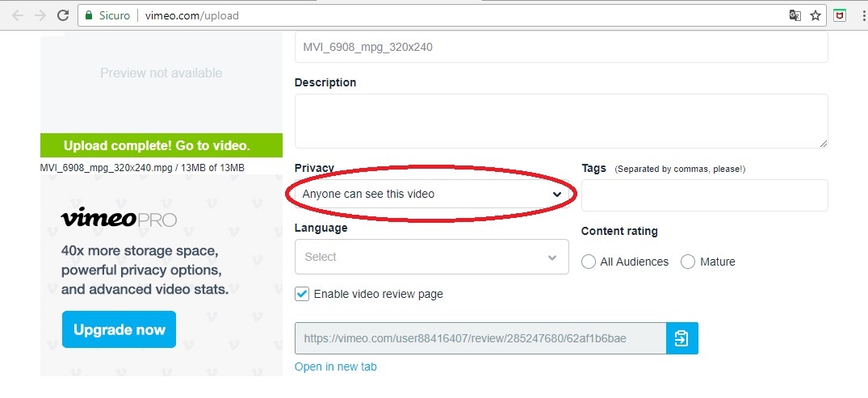Screen dimensions: 868x398
Task: Open the Language Select dropdown
Action: click(x=432, y=257)
